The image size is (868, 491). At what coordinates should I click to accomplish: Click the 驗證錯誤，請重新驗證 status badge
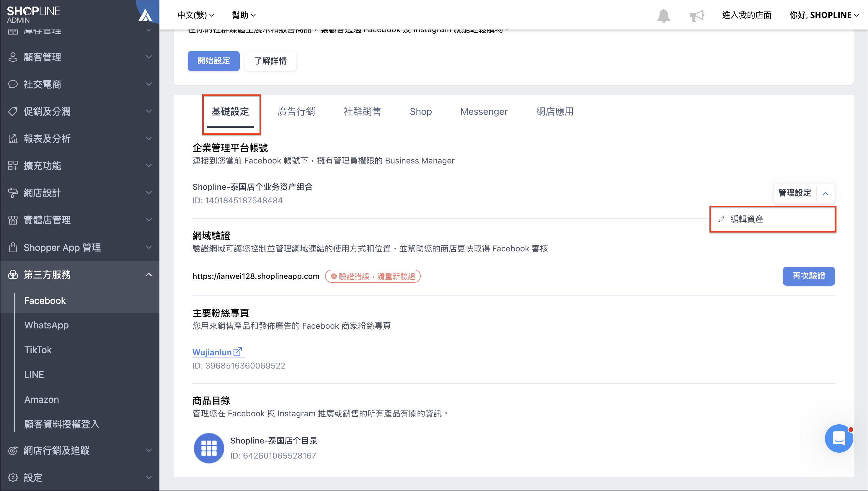(x=372, y=276)
